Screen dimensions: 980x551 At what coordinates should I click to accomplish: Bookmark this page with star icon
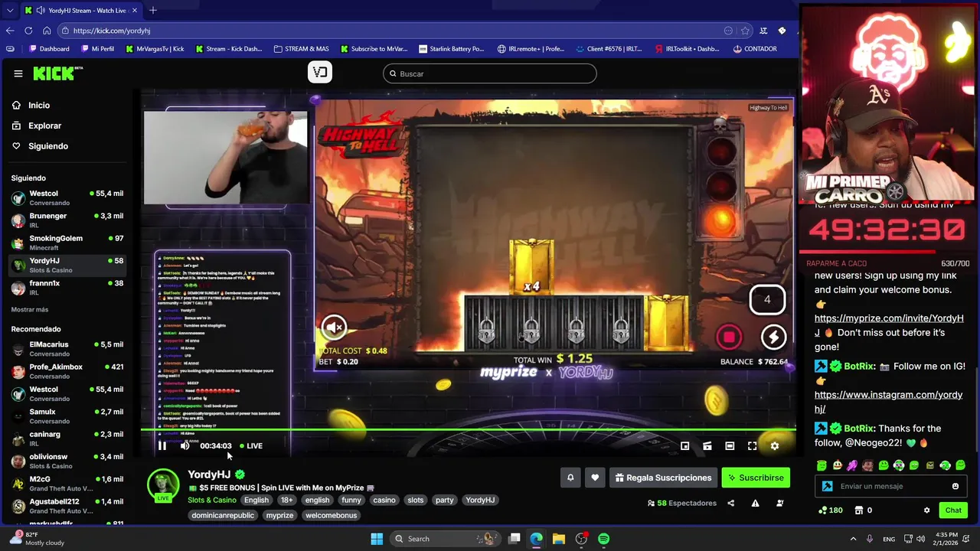tap(745, 31)
